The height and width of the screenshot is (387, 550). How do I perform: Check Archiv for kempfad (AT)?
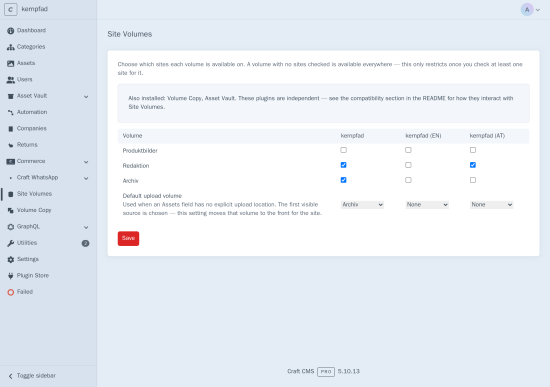click(473, 180)
